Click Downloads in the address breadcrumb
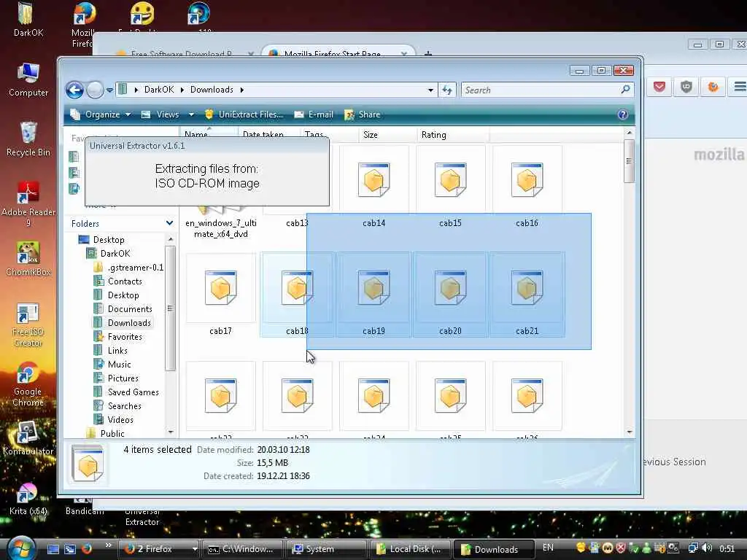Screen dimensions: 747x560 click(212, 90)
